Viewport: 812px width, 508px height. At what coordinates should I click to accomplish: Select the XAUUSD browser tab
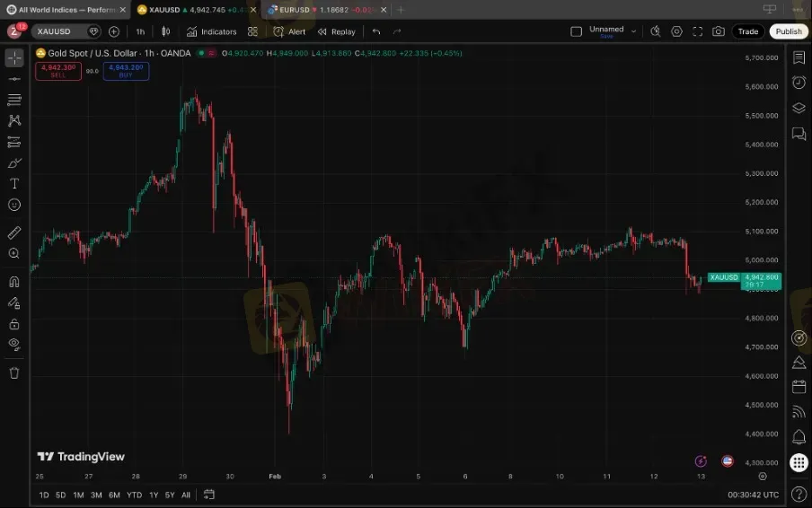(197, 10)
